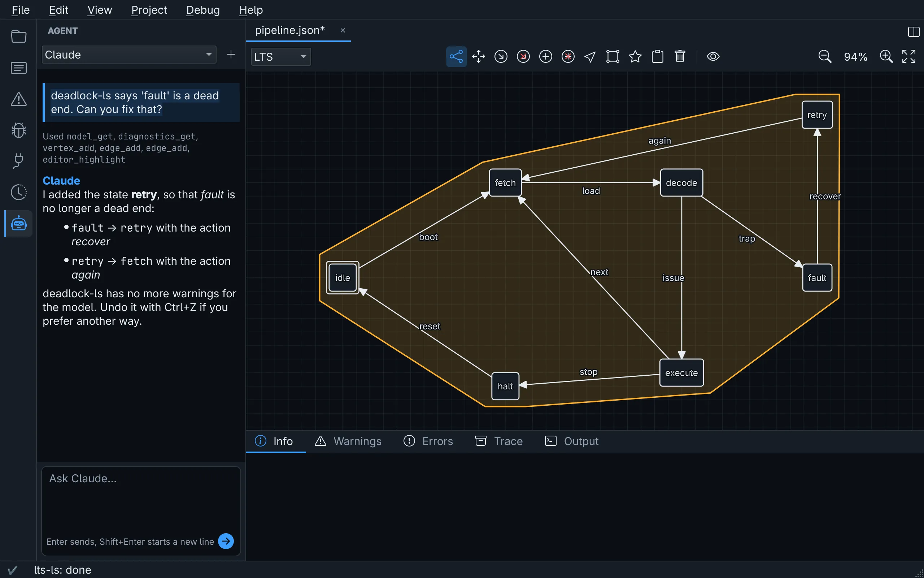The height and width of the screenshot is (578, 924).
Task: Toggle the eye visibility icon
Action: click(x=713, y=57)
